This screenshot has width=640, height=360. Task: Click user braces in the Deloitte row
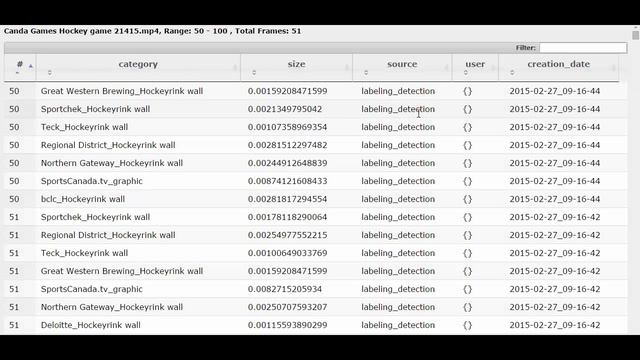[x=467, y=325]
